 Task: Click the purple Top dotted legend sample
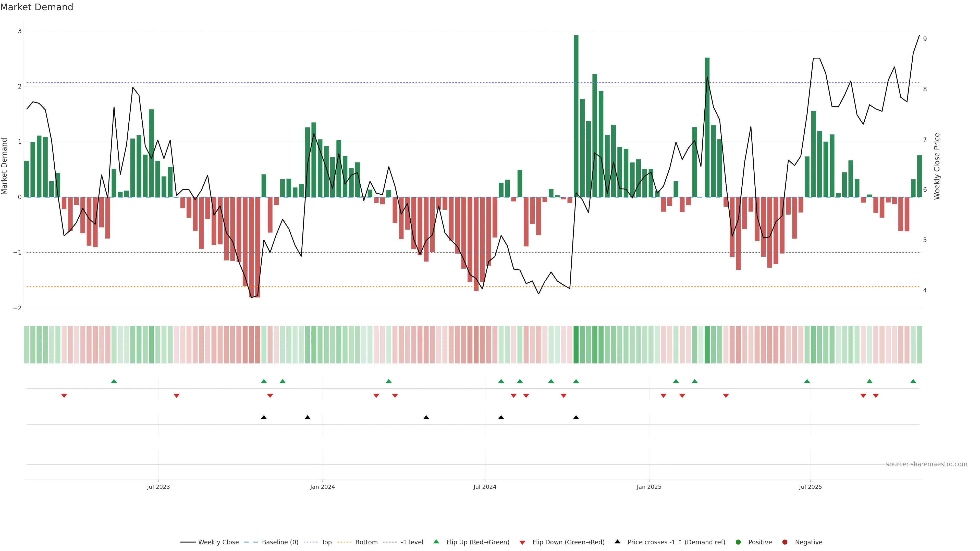click(x=310, y=542)
